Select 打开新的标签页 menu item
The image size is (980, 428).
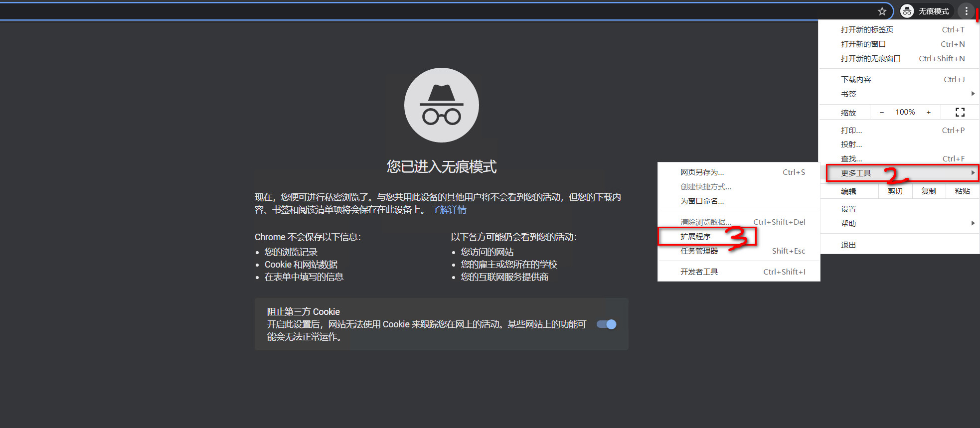(x=867, y=30)
